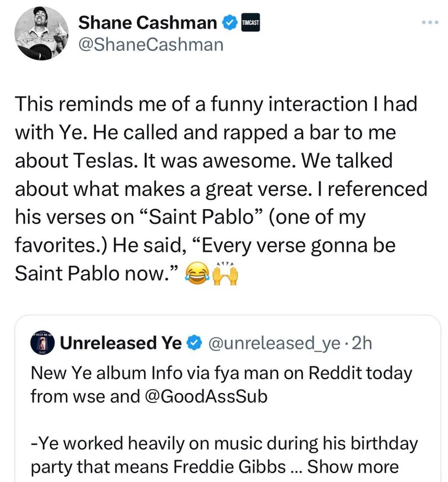Click the Unreleased Ye account name

point(121,343)
